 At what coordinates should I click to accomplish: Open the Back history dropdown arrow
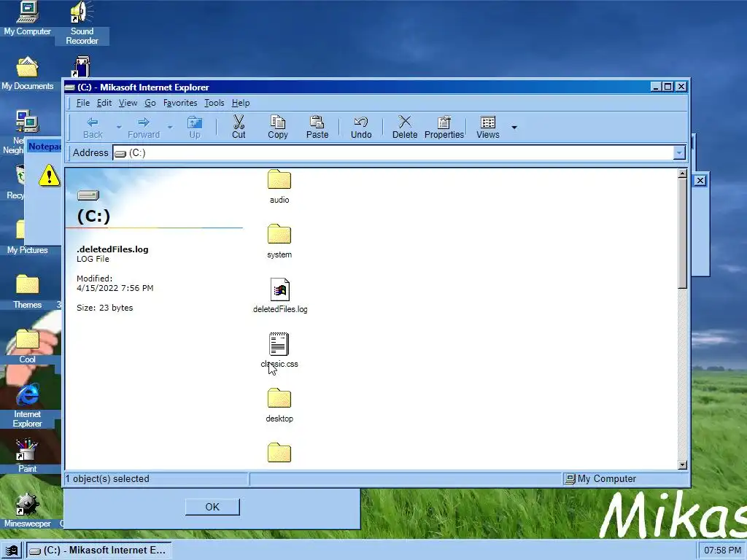click(119, 128)
